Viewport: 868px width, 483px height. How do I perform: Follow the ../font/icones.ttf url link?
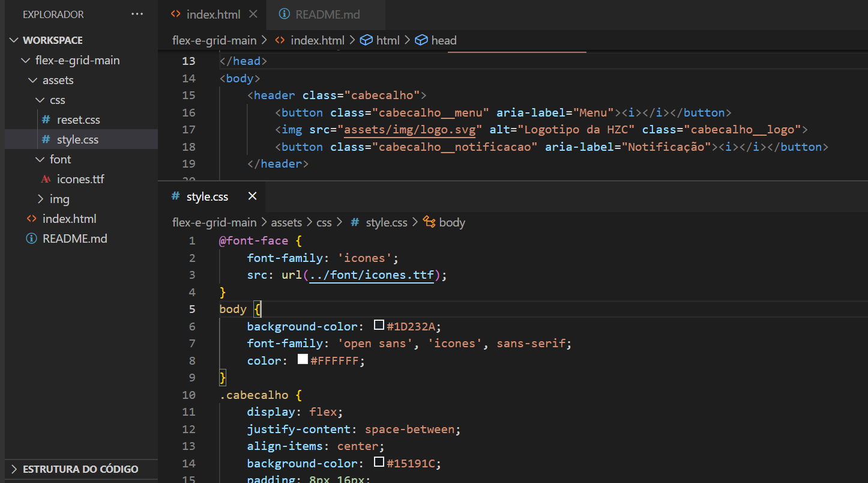(372, 275)
